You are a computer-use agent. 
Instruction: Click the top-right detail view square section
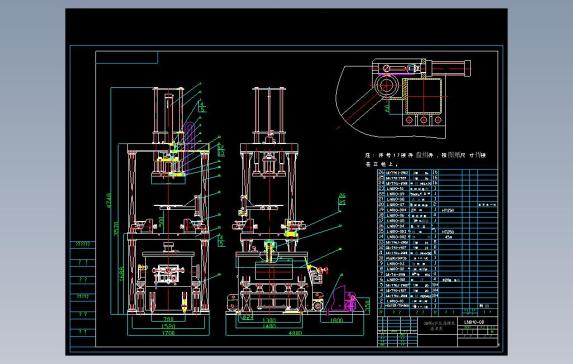[424, 97]
